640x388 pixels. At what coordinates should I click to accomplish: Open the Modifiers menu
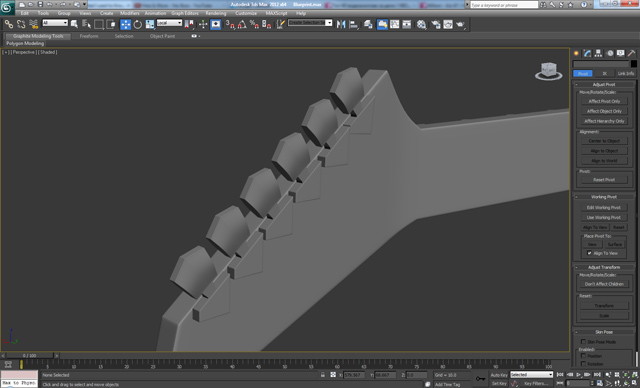[x=130, y=13]
